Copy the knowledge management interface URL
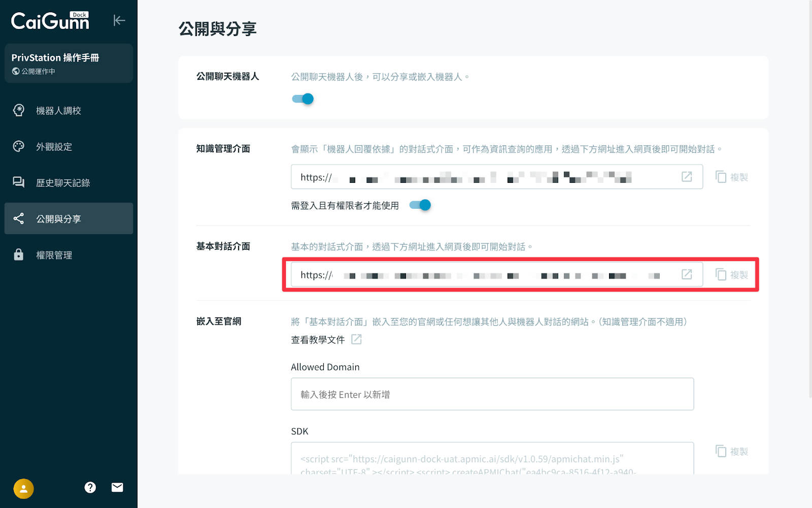812x508 pixels. 732,177
